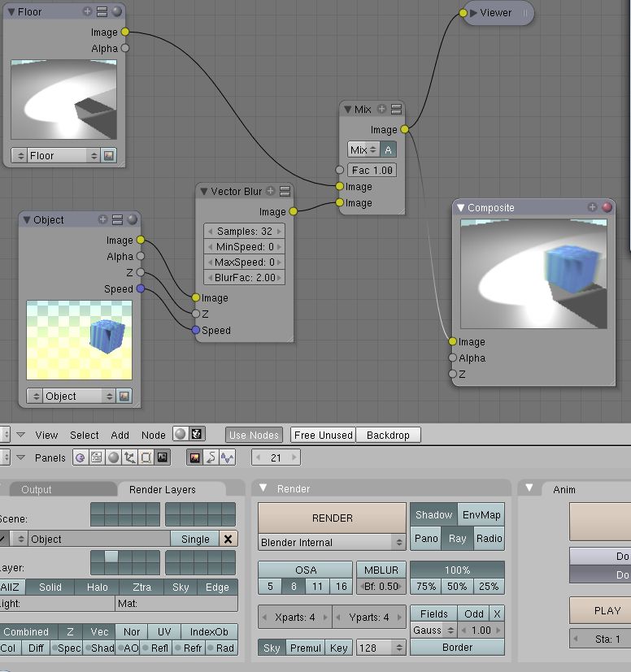Image resolution: width=631 pixels, height=672 pixels.
Task: Open the Node menu
Action: tap(153, 435)
